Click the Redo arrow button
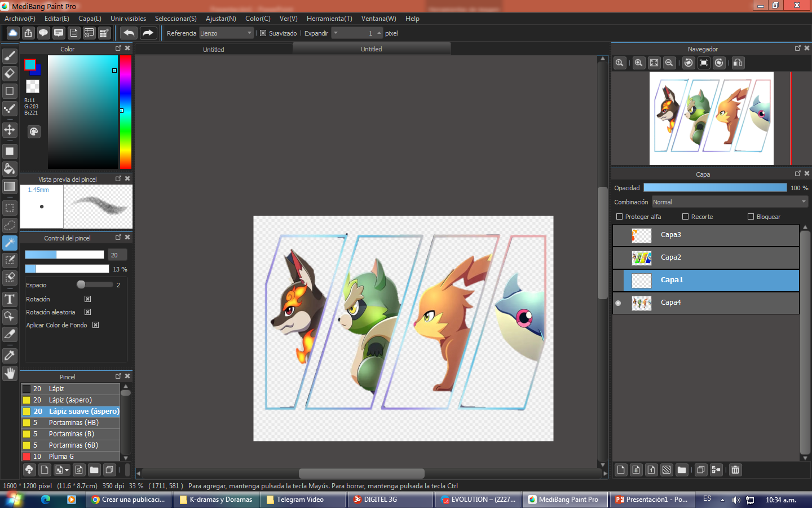Viewport: 812px width, 508px height. click(x=148, y=33)
